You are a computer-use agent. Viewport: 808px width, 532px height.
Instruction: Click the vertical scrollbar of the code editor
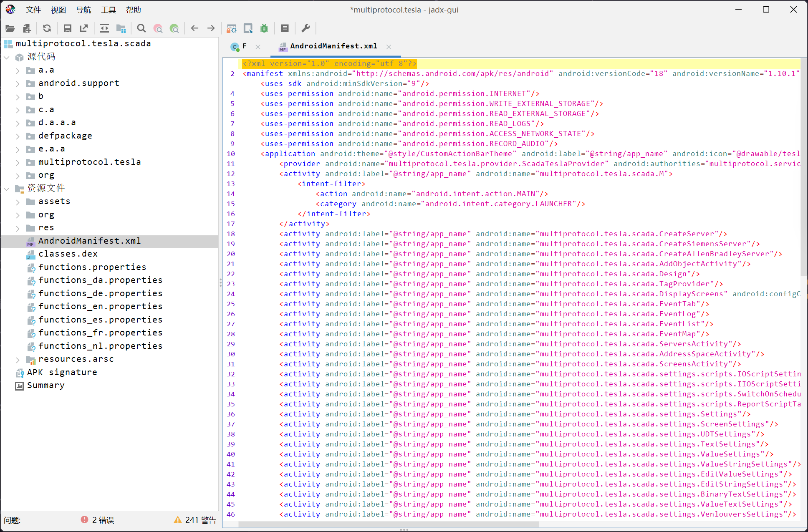pos(803,167)
